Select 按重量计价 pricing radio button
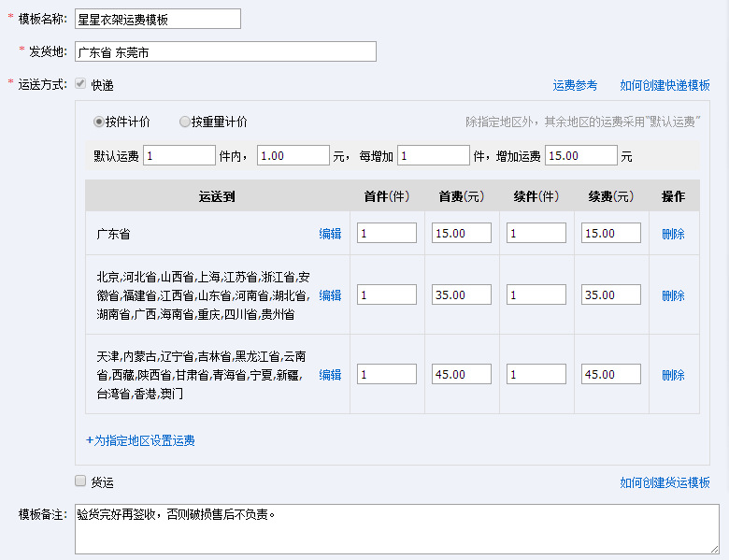Image resolution: width=729 pixels, height=560 pixels. [185, 122]
